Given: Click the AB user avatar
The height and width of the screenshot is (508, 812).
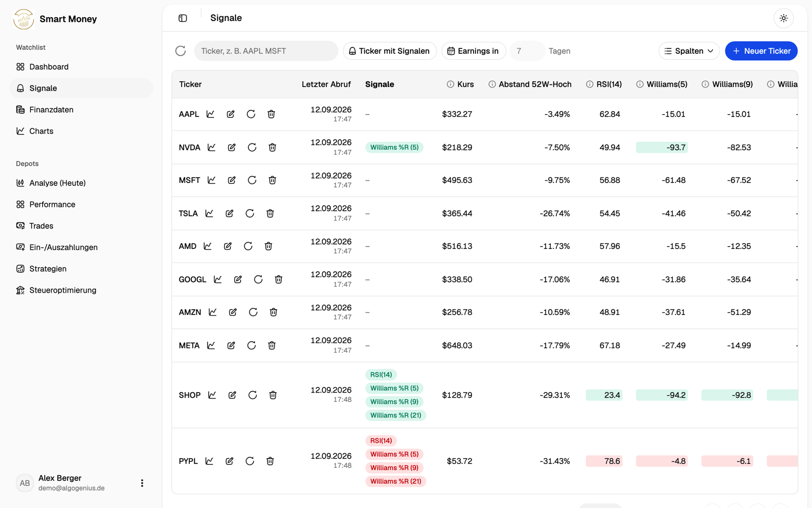Looking at the screenshot, I should point(25,483).
